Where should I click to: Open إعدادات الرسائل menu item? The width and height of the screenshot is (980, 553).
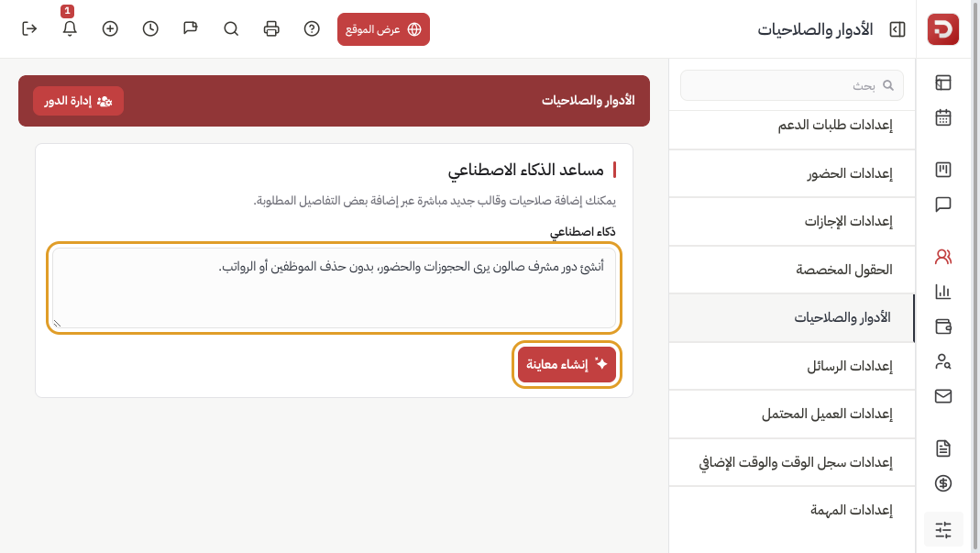tap(792, 366)
